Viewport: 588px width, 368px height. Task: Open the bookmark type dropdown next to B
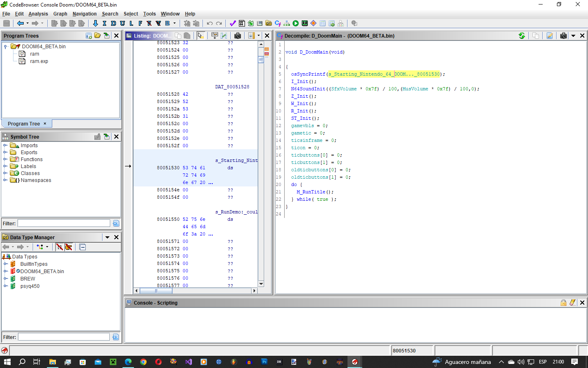[x=174, y=23]
